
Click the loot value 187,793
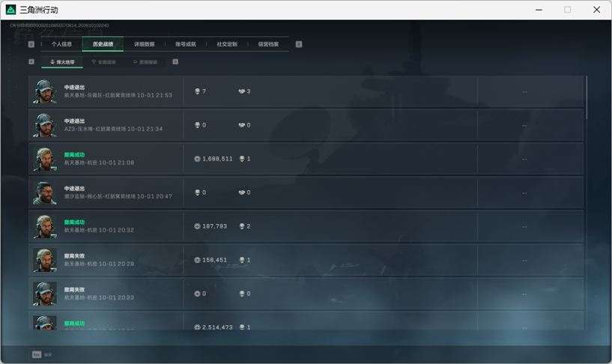[215, 226]
